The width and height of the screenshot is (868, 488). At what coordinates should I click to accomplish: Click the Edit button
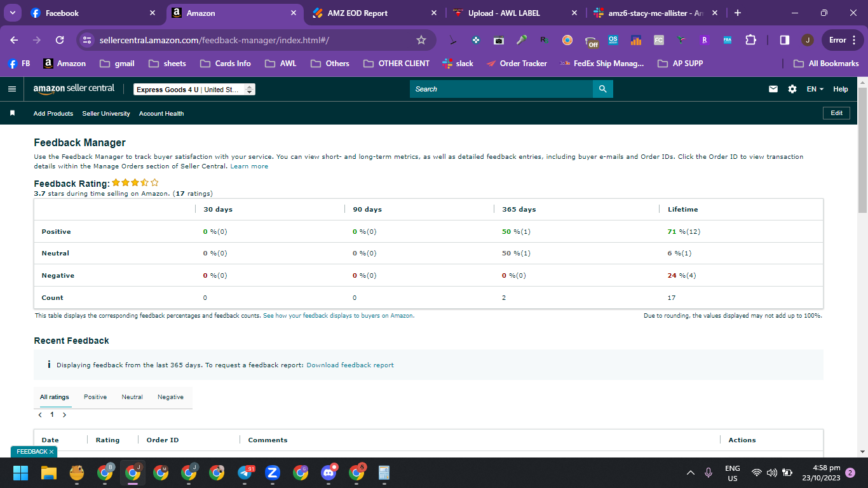tap(837, 113)
